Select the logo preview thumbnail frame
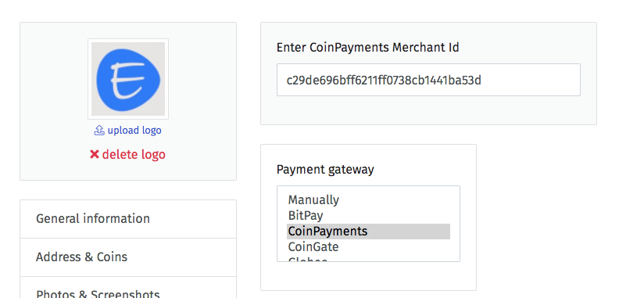 (128, 79)
